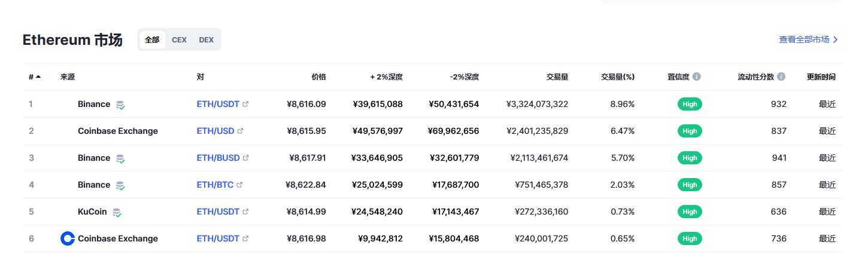Viewport: 868px width, 257px height.
Task: Open the external link icon next to ETH/BTC
Action: coord(239,185)
